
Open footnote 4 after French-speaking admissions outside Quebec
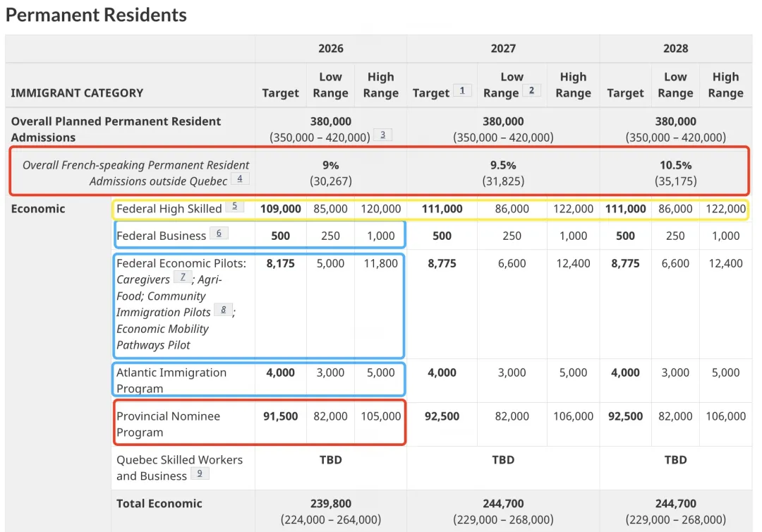coord(240,179)
